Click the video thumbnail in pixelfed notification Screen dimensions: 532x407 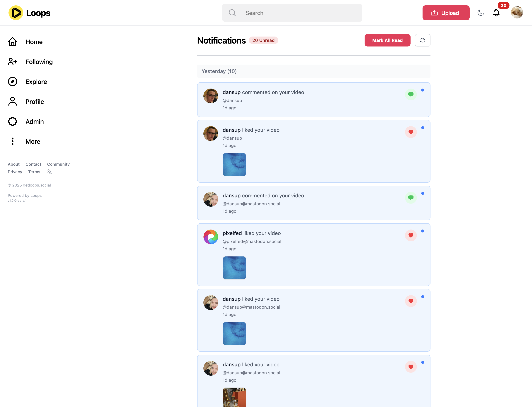[x=234, y=268]
